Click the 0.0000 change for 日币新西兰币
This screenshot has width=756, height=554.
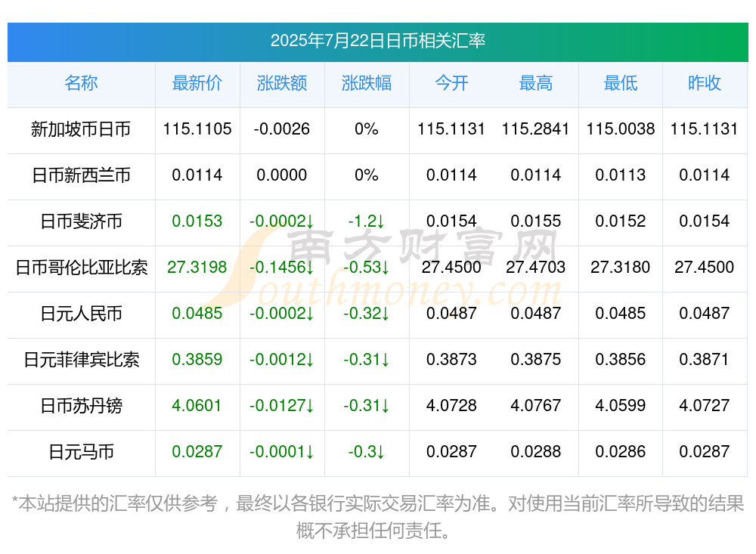[x=282, y=175]
